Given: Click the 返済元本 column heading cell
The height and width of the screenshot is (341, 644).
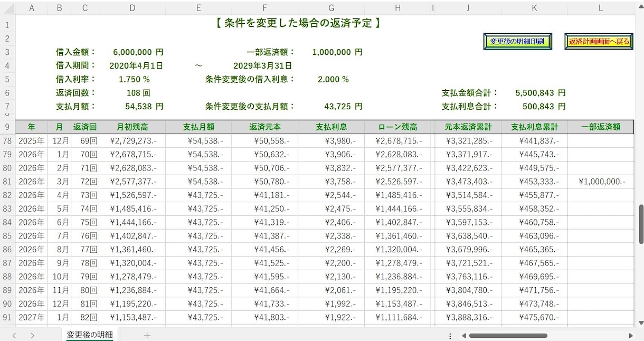Looking at the screenshot, I should tap(265, 127).
